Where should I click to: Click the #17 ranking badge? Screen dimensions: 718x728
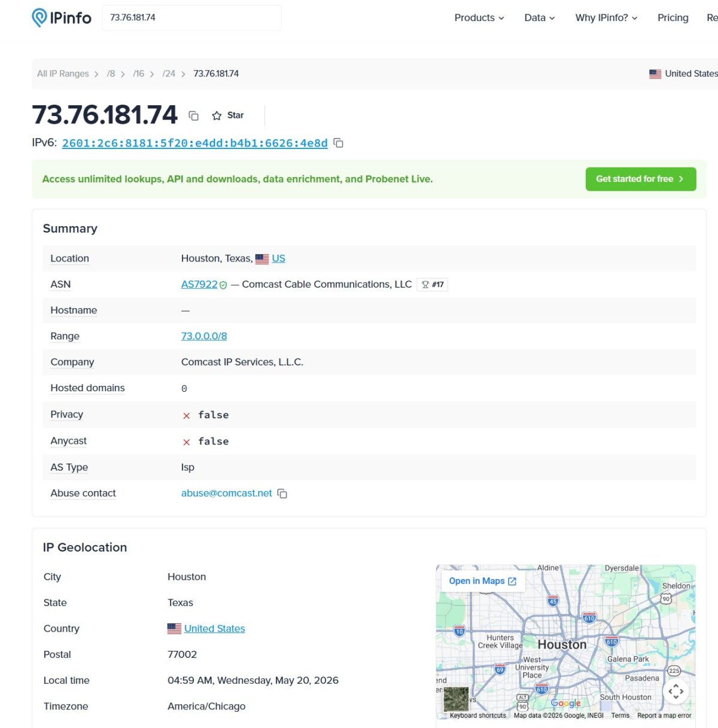point(433,284)
